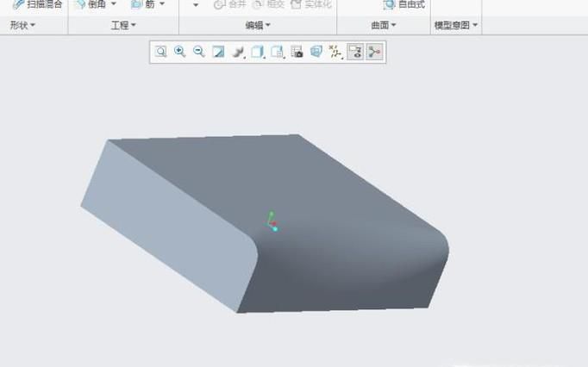Open the 编辑 group dropdown
The height and width of the screenshot is (367, 588).
click(258, 26)
